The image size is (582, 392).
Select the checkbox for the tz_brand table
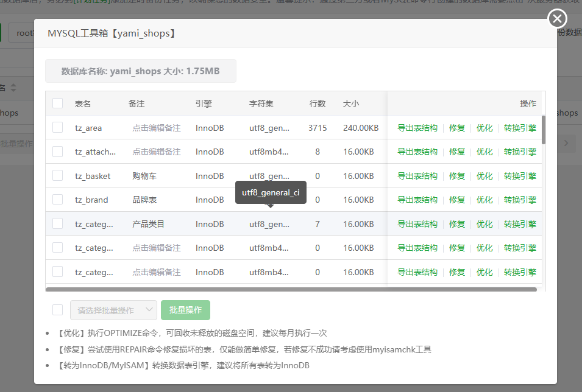pyautogui.click(x=57, y=200)
